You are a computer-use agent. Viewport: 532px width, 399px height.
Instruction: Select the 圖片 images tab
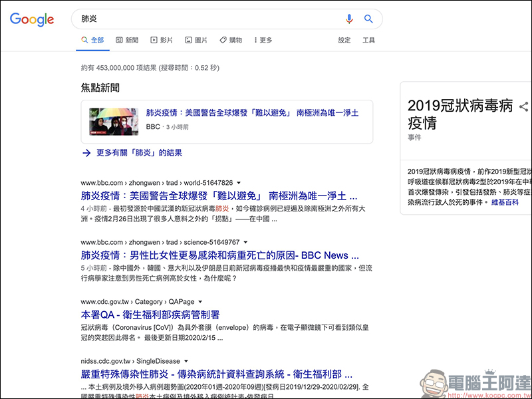pyautogui.click(x=196, y=41)
